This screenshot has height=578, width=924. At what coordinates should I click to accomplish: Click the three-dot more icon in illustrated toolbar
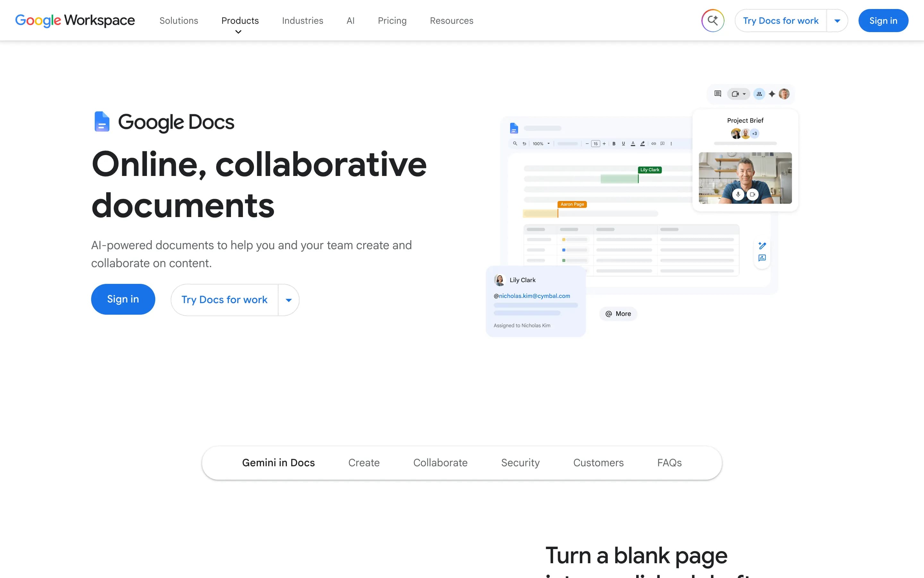tap(671, 144)
